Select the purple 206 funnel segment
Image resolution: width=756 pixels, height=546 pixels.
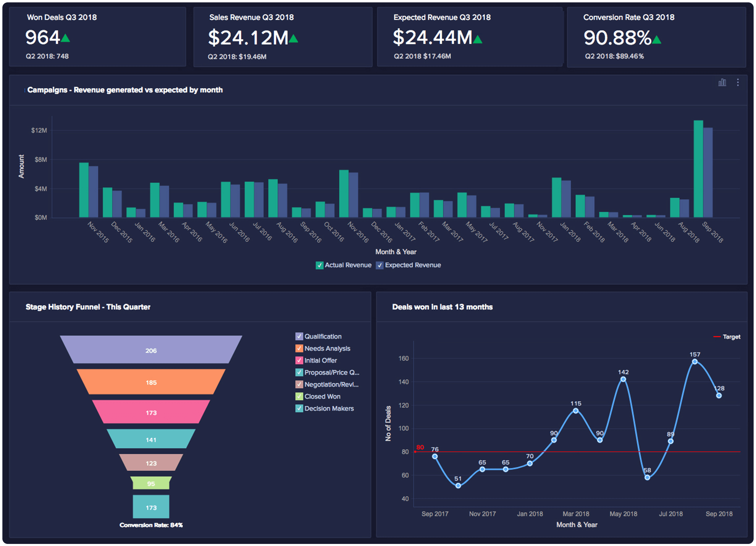151,350
